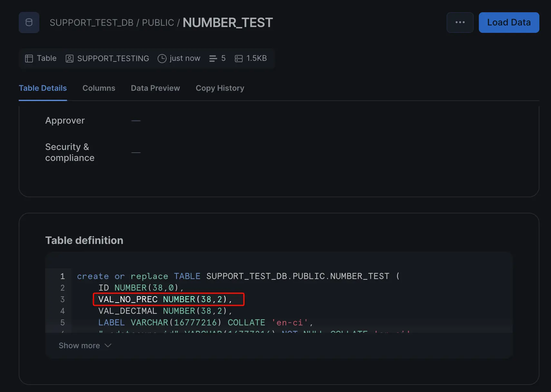Select the Table Details tab
The width and height of the screenshot is (551, 392).
(43, 88)
